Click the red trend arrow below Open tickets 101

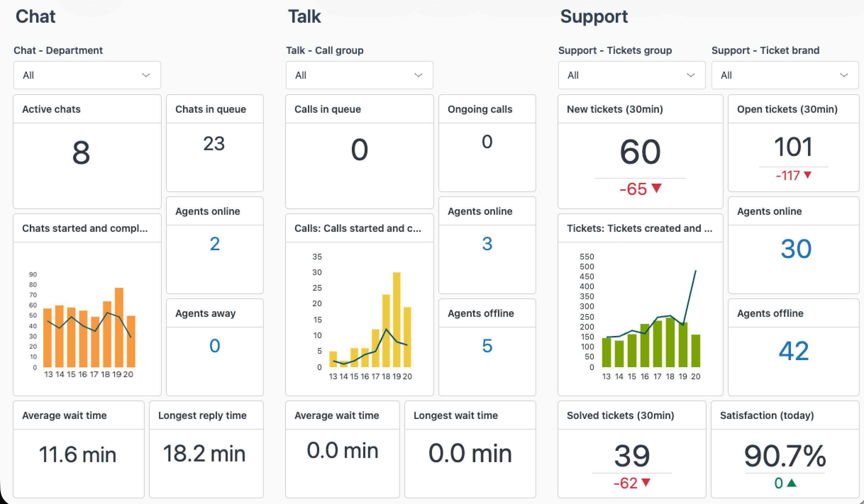point(807,175)
